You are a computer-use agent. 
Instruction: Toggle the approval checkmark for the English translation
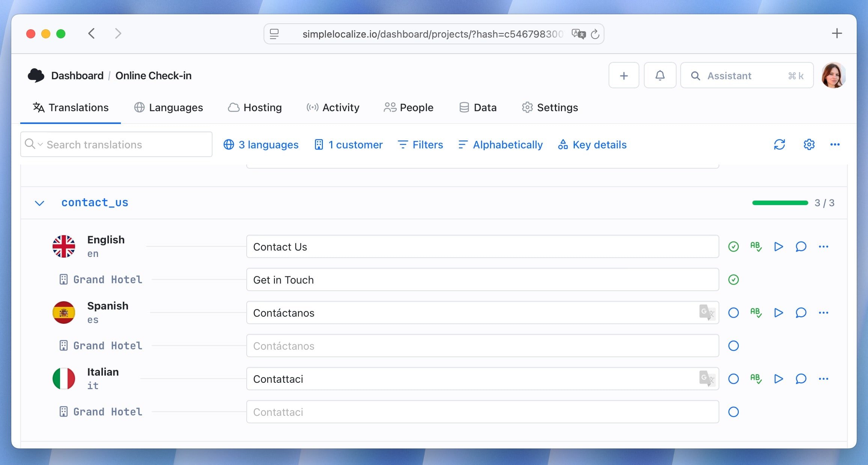[733, 246]
